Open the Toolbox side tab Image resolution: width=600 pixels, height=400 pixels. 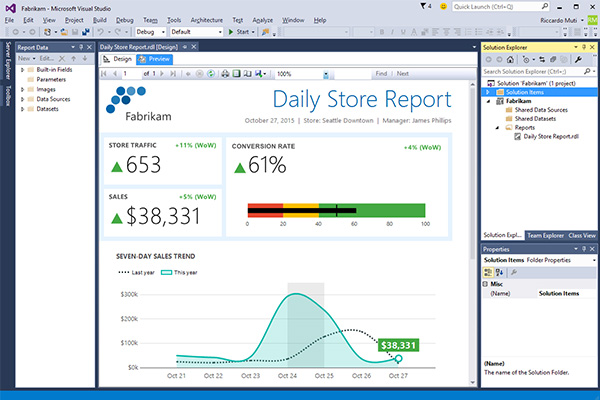8,96
